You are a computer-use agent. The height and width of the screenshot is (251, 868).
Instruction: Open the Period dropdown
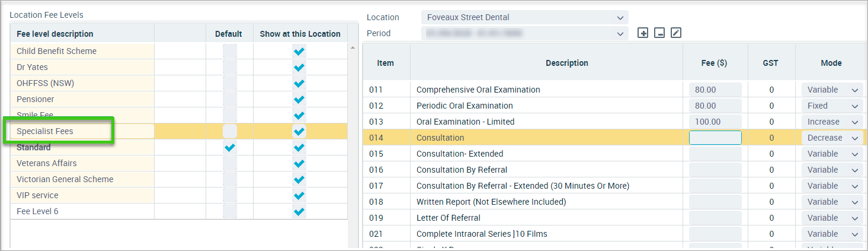point(524,33)
